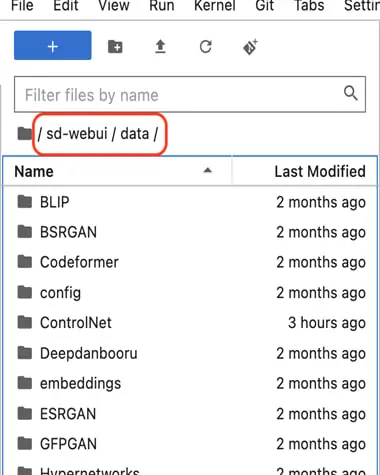
Task: Open the Kernel menu
Action: [215, 6]
